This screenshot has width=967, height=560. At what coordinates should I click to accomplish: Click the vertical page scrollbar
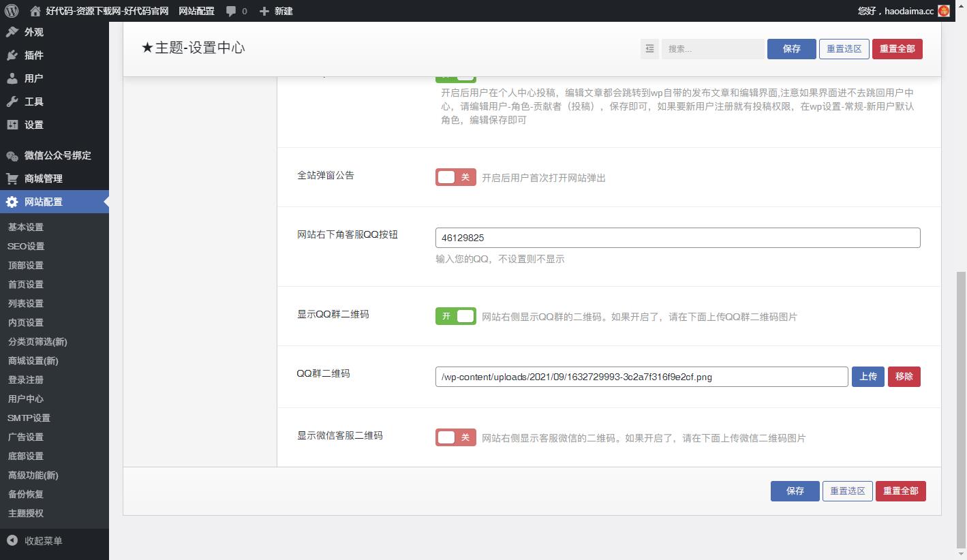tap(961, 409)
